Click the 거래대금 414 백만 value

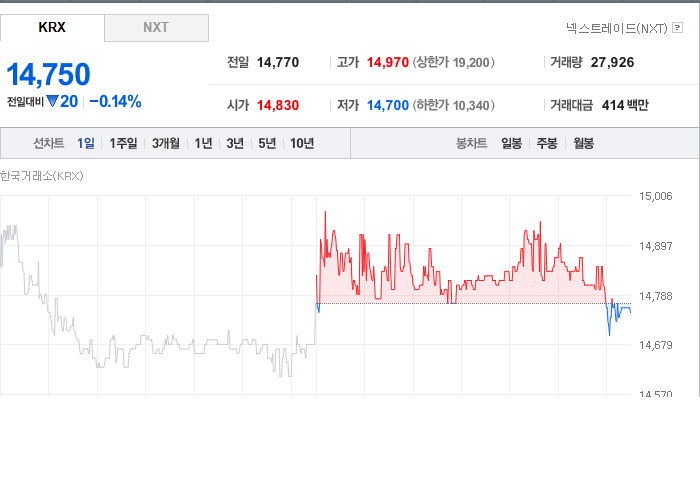[x=625, y=105]
